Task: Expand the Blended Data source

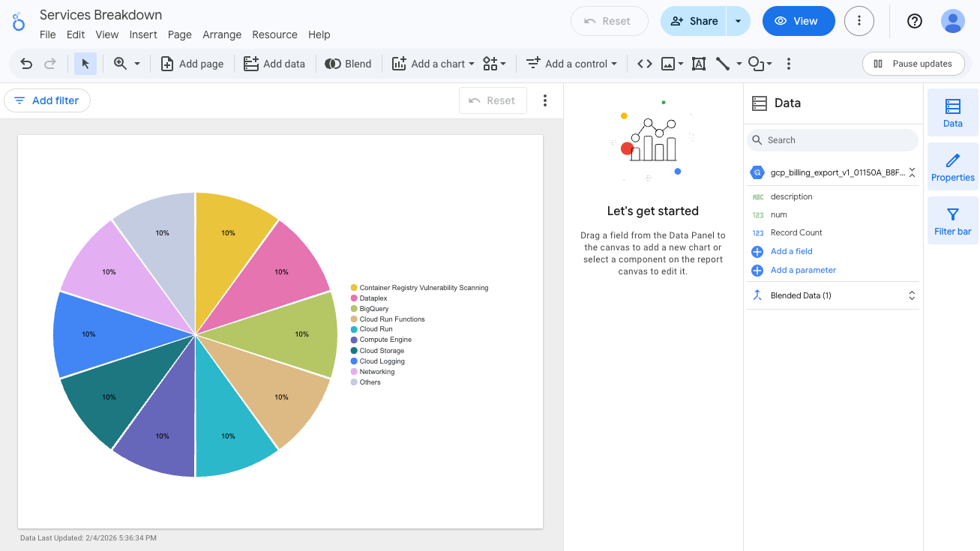Action: click(912, 295)
